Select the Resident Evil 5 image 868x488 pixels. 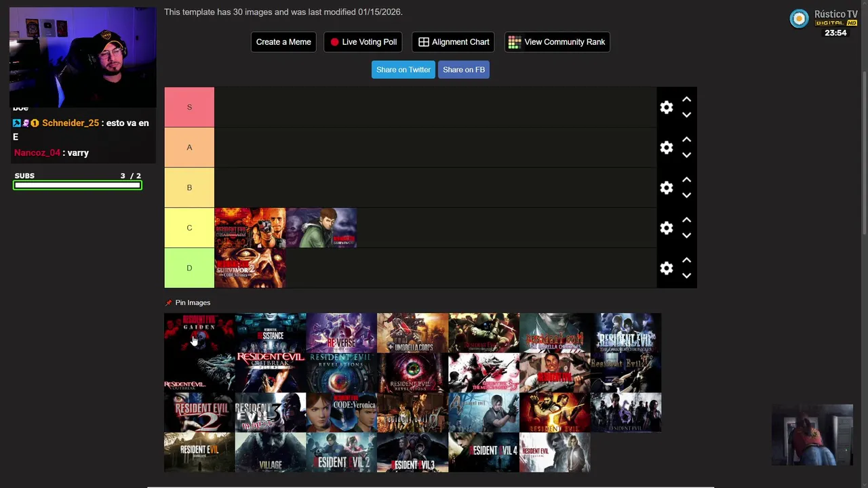click(x=555, y=413)
